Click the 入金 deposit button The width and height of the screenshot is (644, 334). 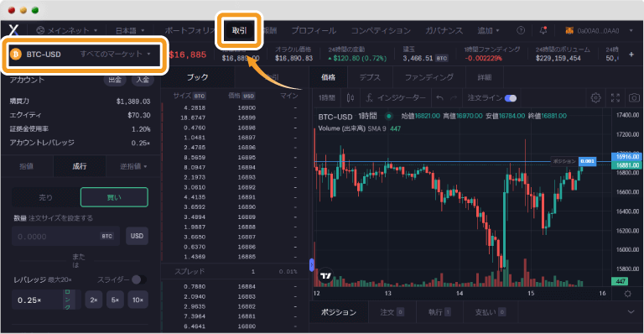[x=143, y=80]
